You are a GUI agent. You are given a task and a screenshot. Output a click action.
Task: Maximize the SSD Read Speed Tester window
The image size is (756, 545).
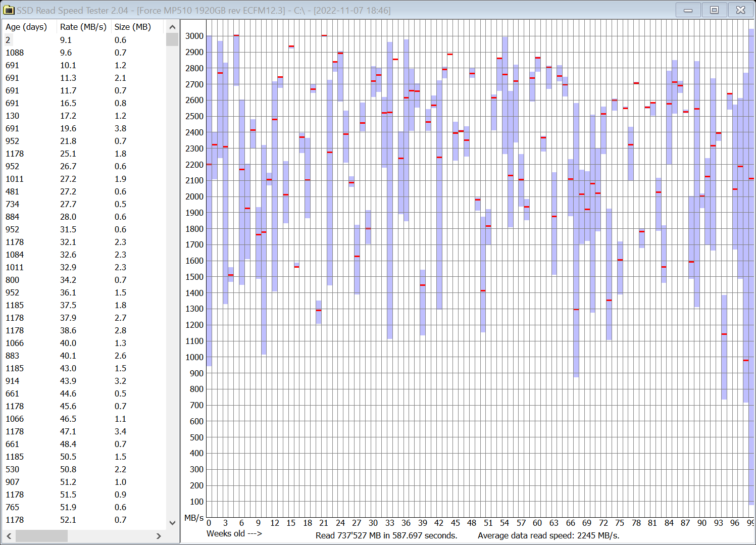click(x=714, y=10)
